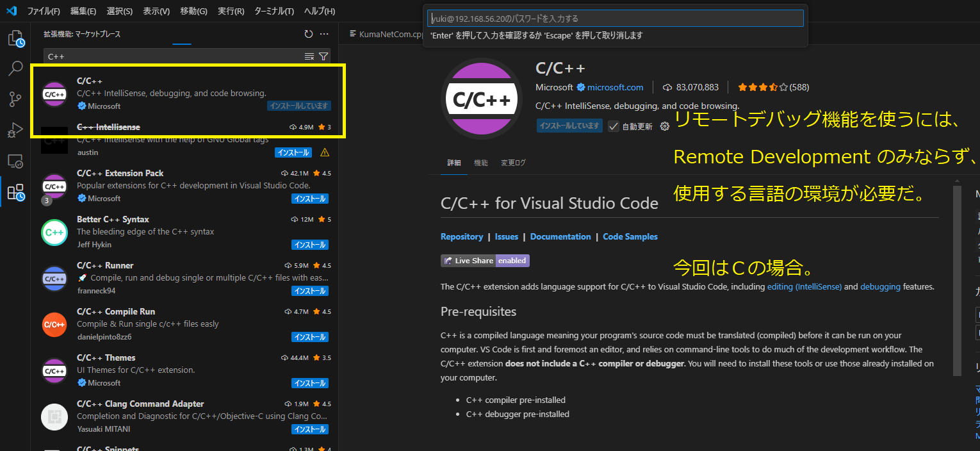The width and height of the screenshot is (980, 451).
Task: Open the Search view in the activity bar
Action: [15, 69]
